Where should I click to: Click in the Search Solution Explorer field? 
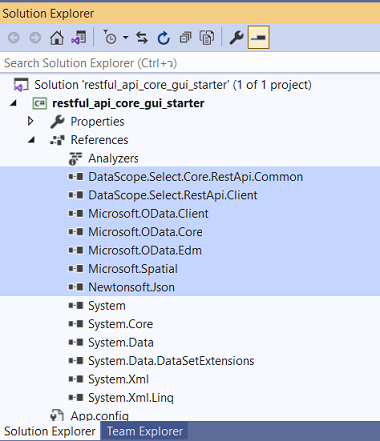click(190, 63)
